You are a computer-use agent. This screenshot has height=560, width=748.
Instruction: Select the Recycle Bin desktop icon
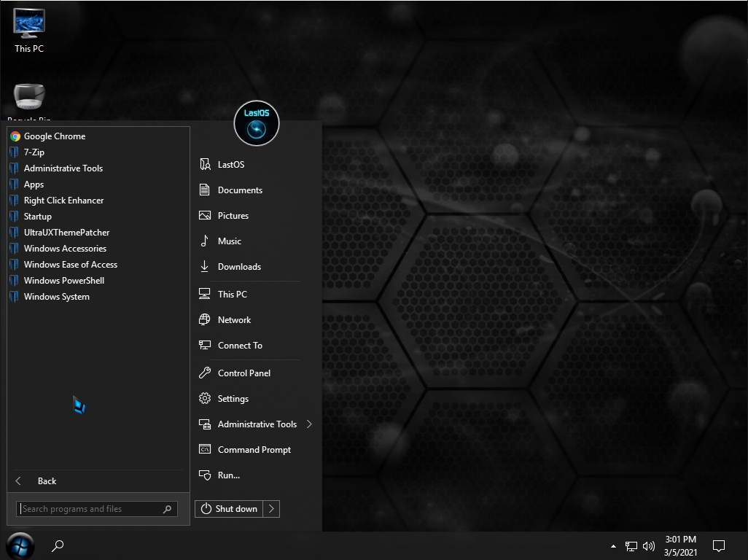coord(29,101)
